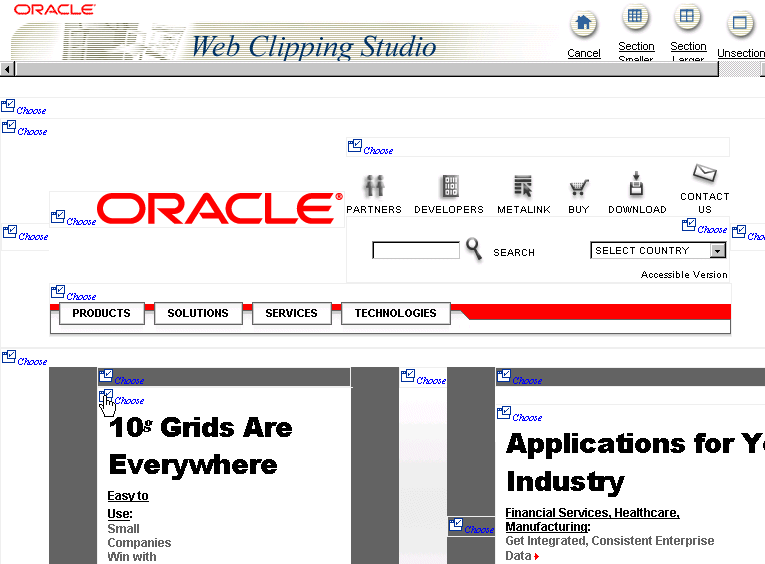
Task: Click the METALINK text label
Action: (524, 209)
